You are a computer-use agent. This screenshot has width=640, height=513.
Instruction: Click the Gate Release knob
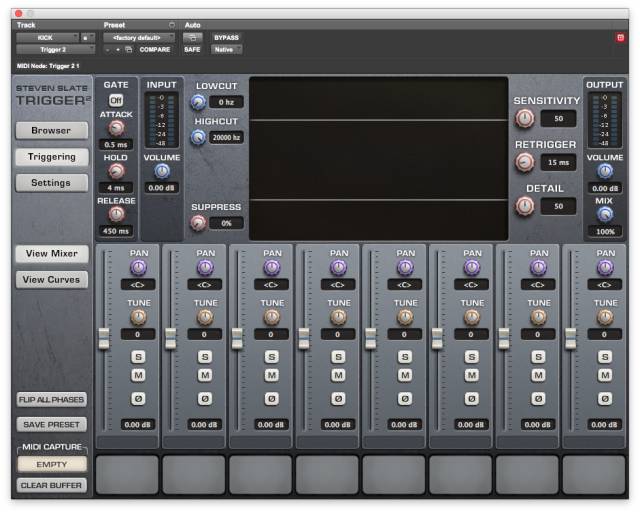coord(116,214)
